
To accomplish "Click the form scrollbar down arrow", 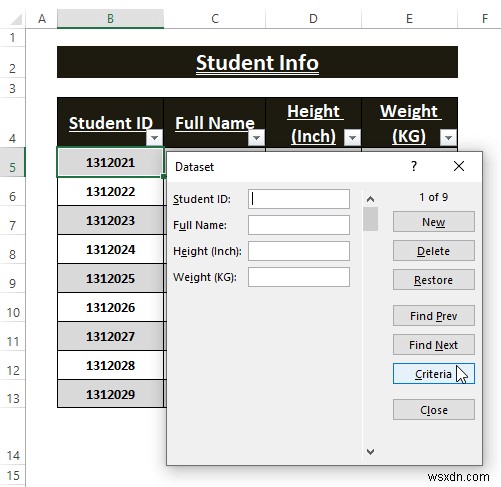I will coord(370,452).
